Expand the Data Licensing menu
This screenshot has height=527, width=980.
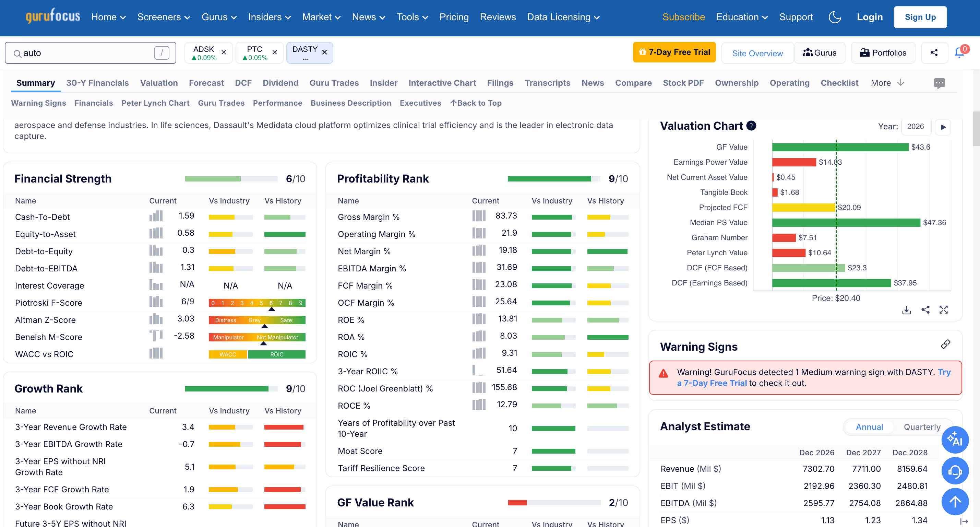pos(563,17)
